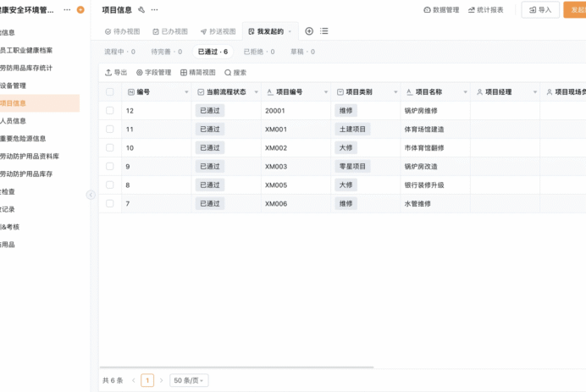Click the horizontal scrollbar below the table

click(236, 367)
